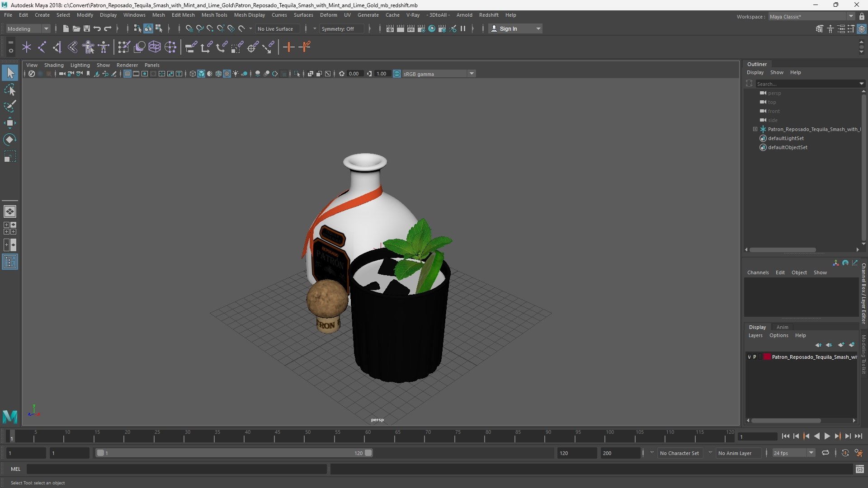This screenshot has width=868, height=488.
Task: Click the Open Scene folder icon
Action: (76, 28)
